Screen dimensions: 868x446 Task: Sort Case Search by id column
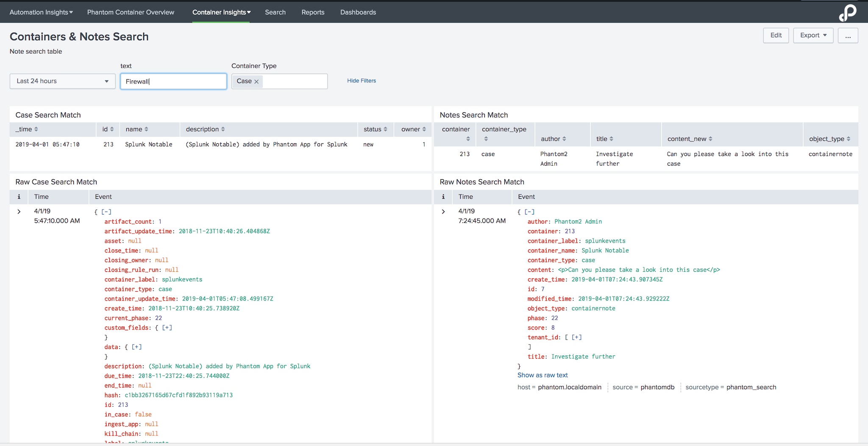[108, 129]
